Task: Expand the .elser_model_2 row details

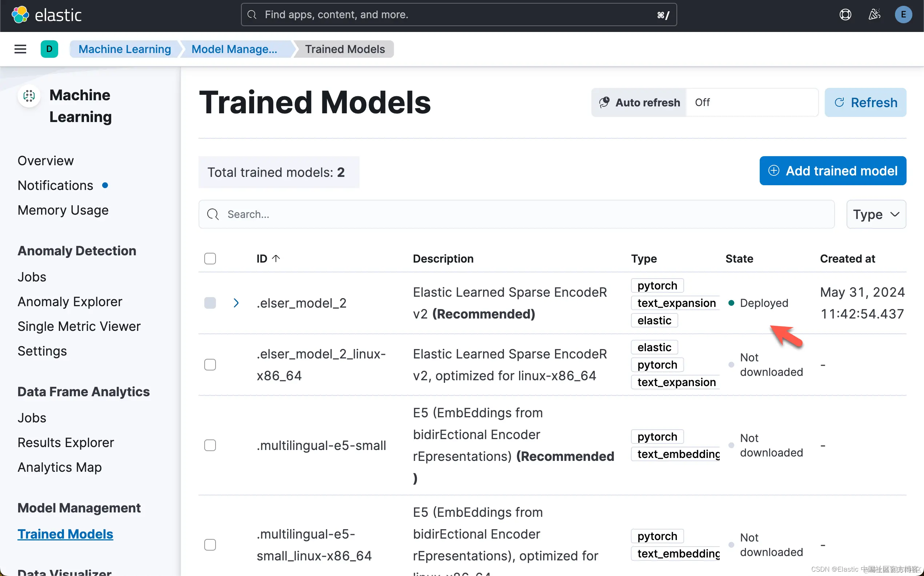Action: (x=236, y=303)
